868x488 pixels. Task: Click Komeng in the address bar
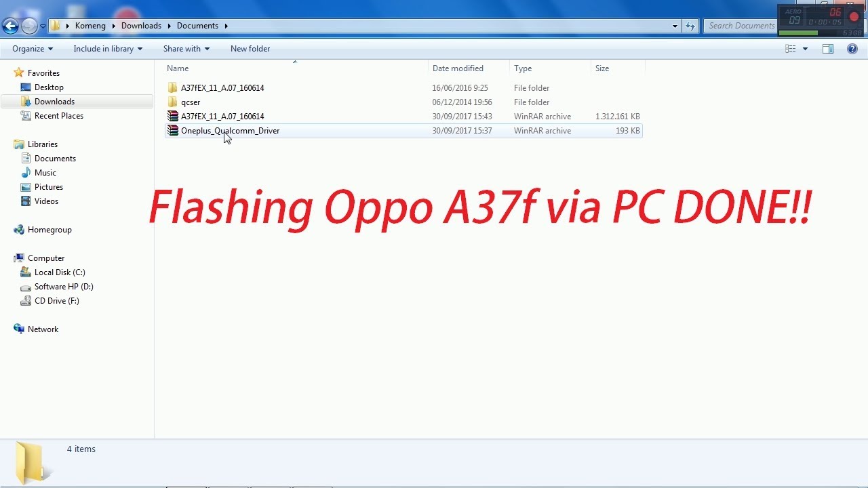coord(90,26)
